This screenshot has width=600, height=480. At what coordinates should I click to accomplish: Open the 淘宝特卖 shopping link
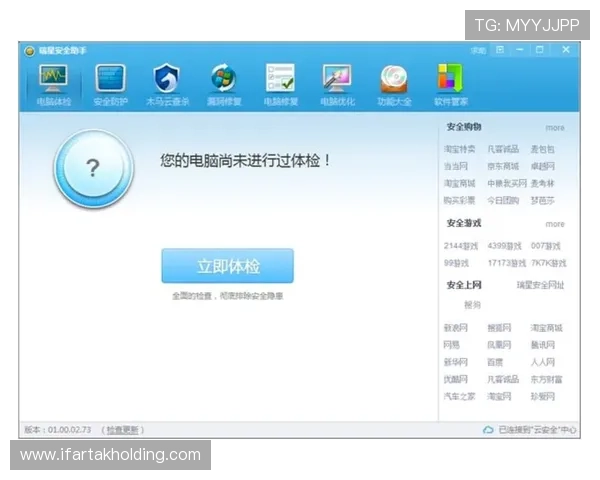pos(460,149)
